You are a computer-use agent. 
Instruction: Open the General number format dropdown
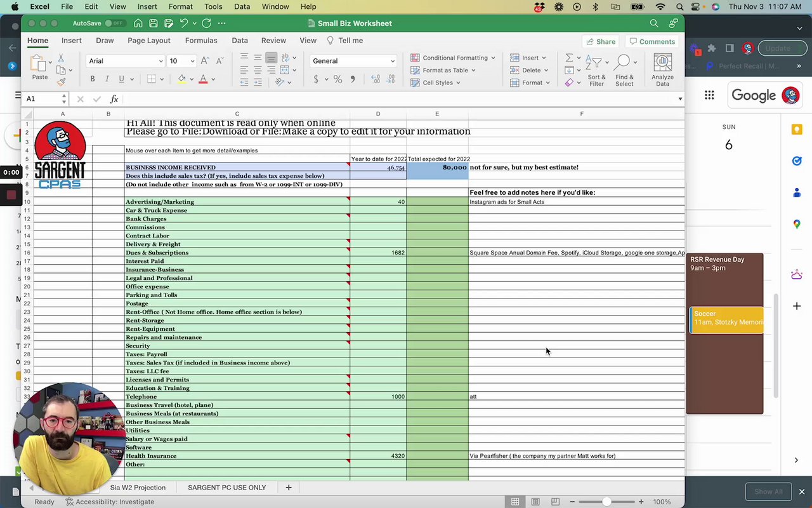353,61
